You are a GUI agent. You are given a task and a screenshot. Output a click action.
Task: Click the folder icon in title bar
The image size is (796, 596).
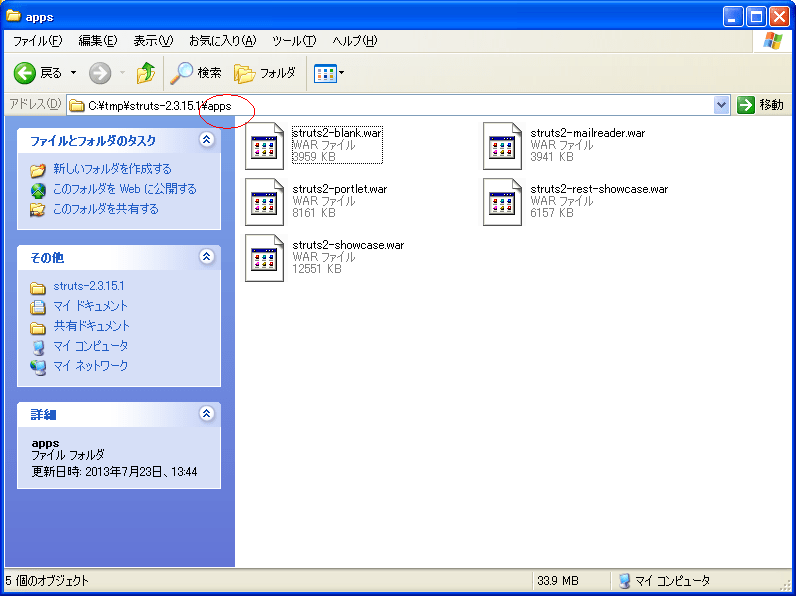13,16
